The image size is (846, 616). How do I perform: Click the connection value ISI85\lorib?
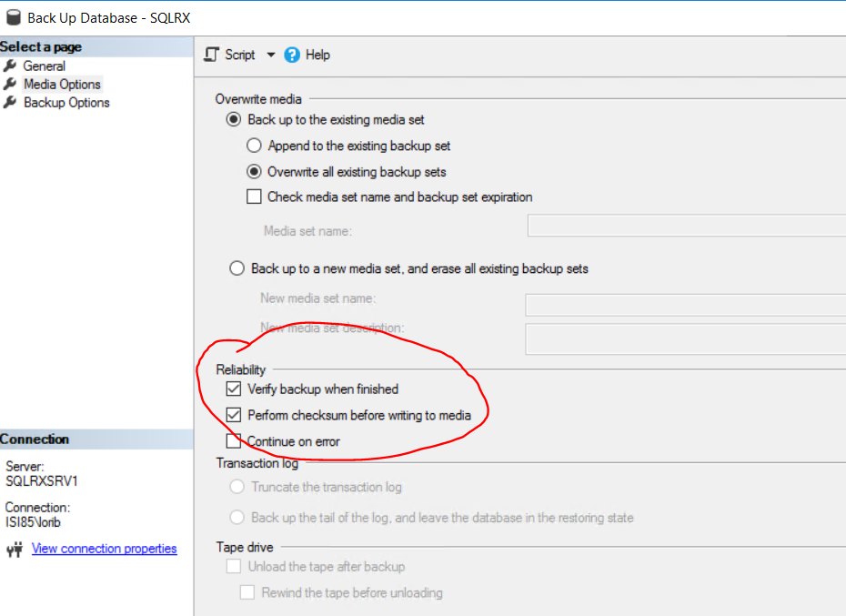(x=33, y=522)
